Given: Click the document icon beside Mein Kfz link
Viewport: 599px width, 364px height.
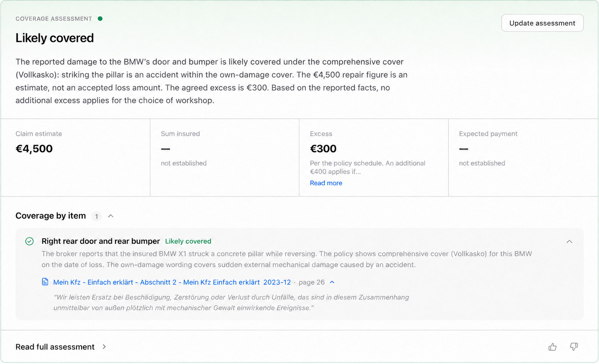Looking at the screenshot, I should [x=45, y=282].
